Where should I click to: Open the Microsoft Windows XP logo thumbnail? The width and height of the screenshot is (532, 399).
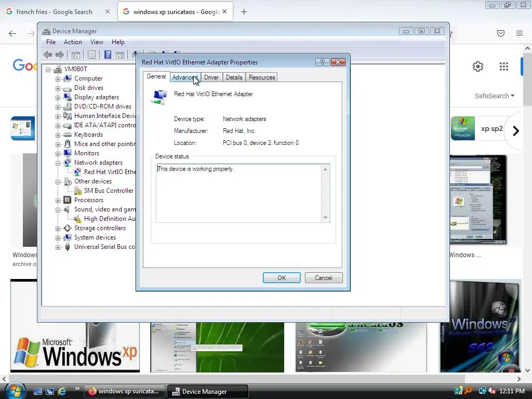(75, 348)
